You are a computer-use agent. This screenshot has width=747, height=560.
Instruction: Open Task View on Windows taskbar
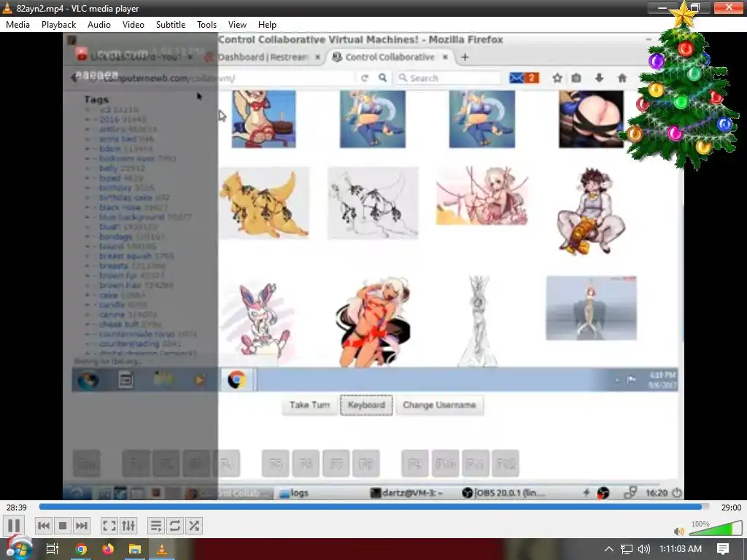(53, 549)
